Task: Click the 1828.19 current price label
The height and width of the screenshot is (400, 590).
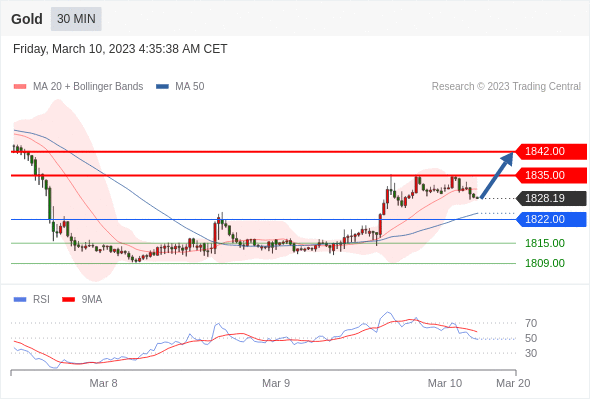Action: (551, 198)
